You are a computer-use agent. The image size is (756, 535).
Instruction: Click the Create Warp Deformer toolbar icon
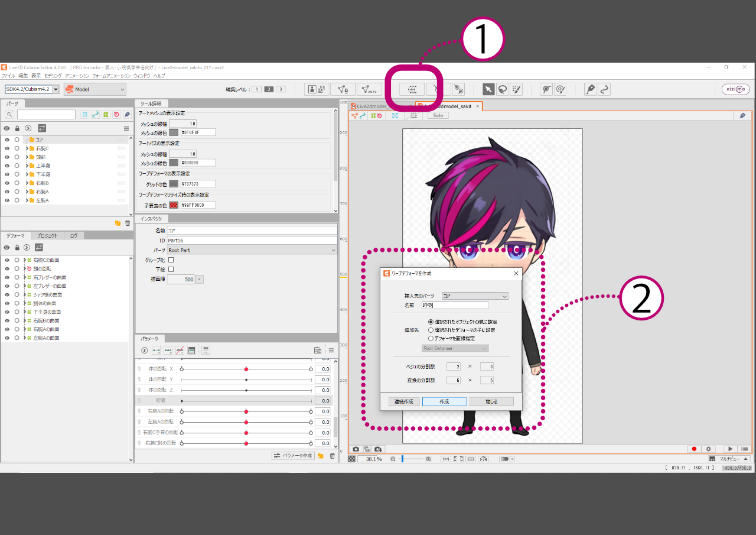[412, 89]
